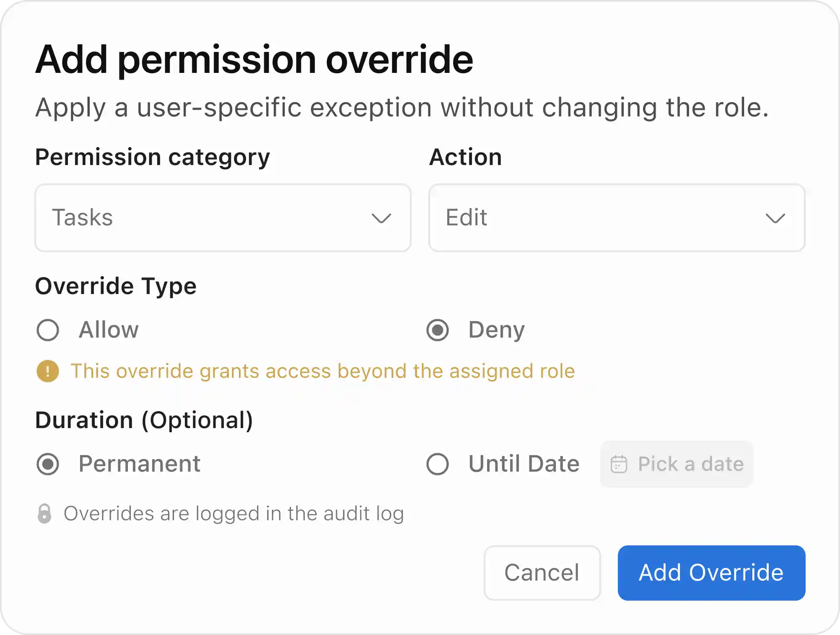Select the Allow radio button

click(x=48, y=330)
